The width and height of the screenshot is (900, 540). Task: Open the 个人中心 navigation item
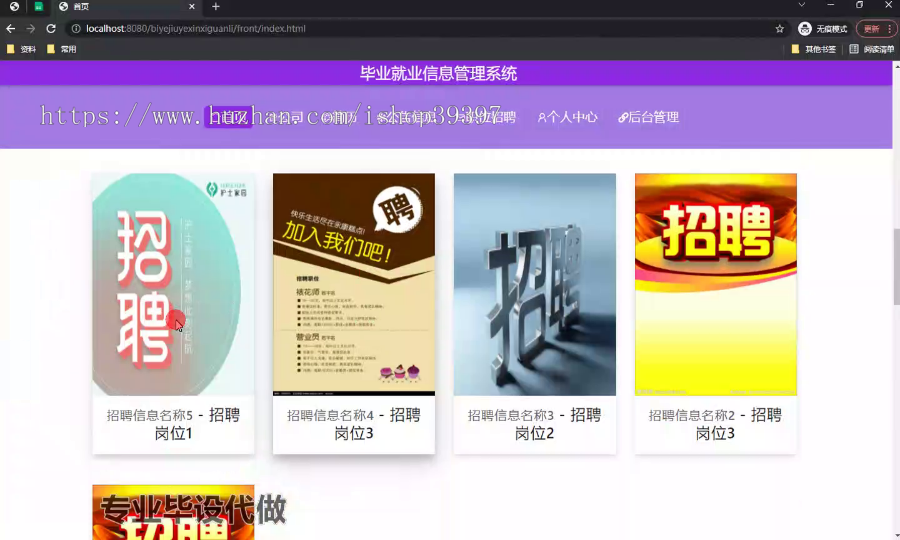[x=568, y=117]
